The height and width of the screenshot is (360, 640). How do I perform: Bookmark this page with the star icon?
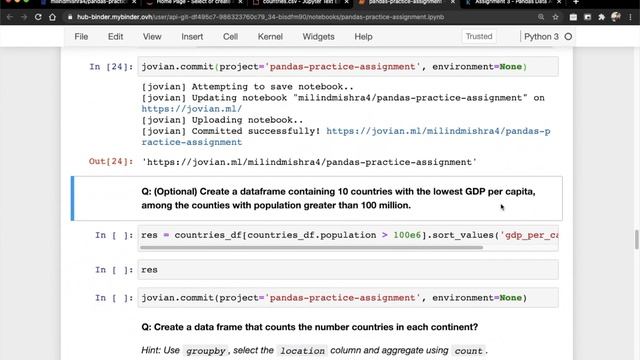point(555,17)
